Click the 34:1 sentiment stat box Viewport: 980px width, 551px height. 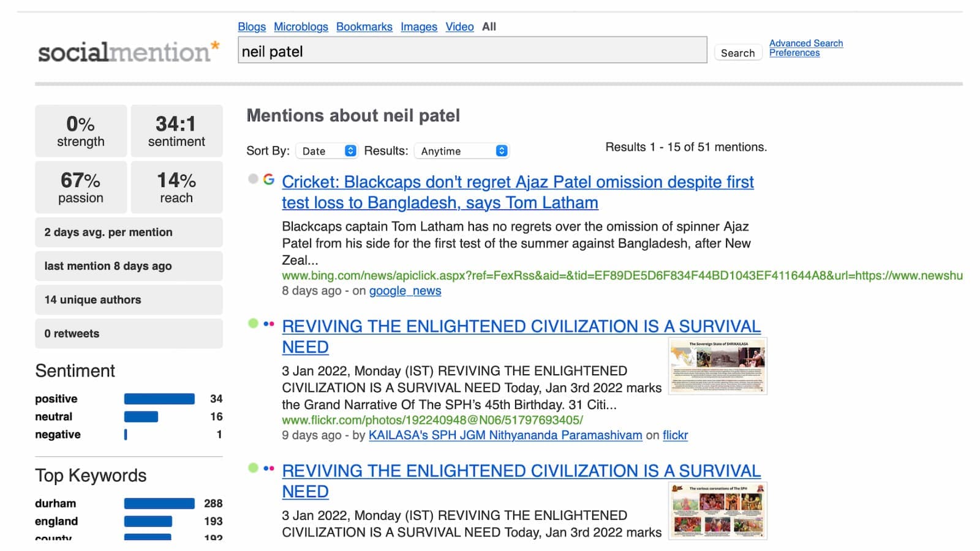point(176,131)
